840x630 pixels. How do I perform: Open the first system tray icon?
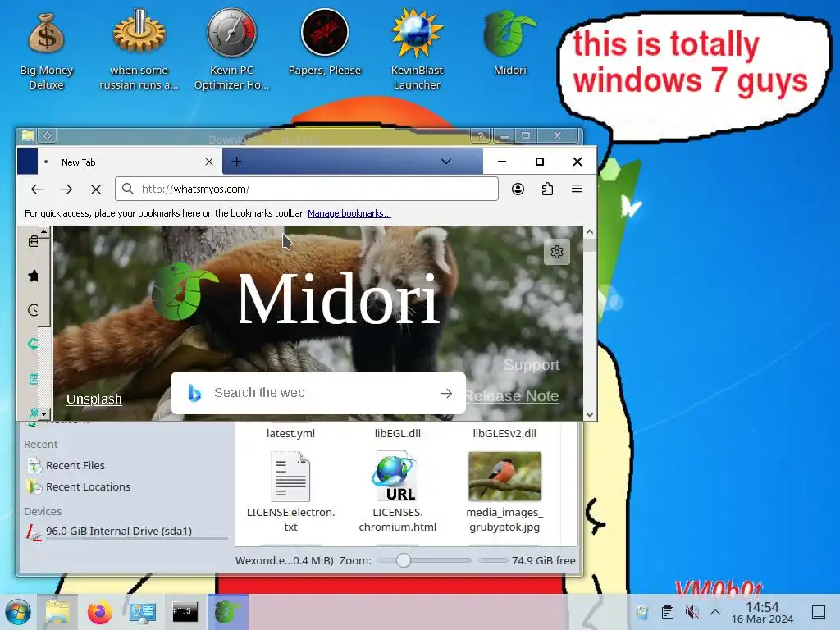coord(642,612)
